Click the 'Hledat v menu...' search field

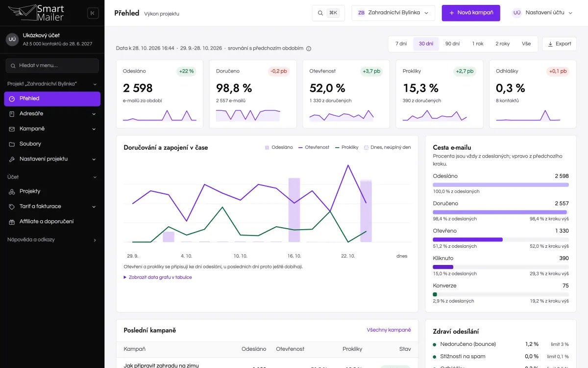[52, 66]
